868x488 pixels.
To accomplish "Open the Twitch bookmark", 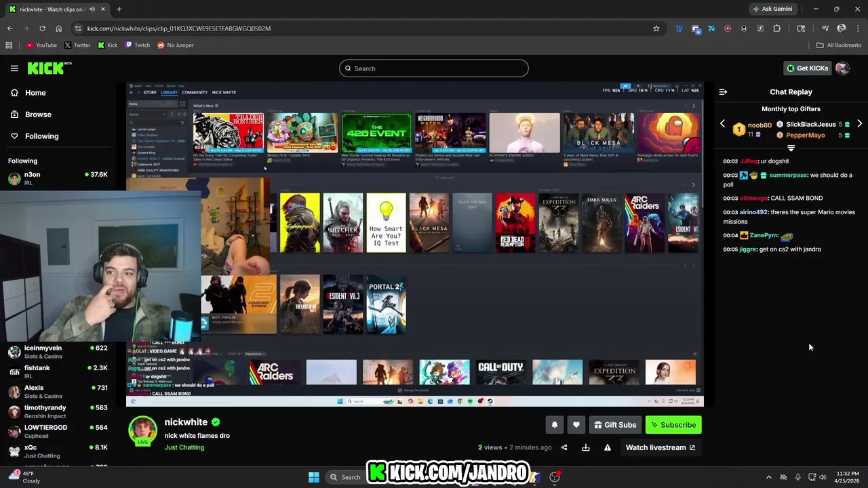I will pyautogui.click(x=138, y=45).
